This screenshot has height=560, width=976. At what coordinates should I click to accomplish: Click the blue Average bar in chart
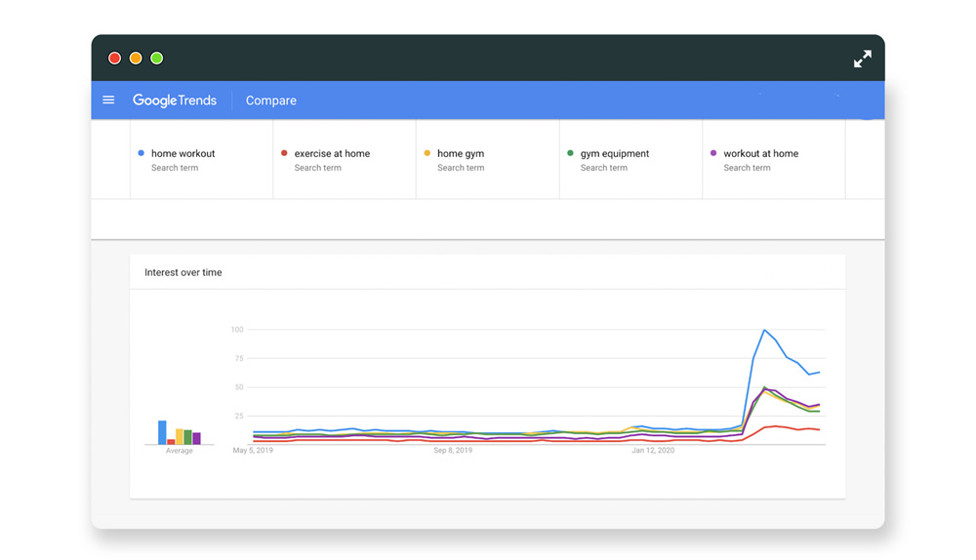162,432
